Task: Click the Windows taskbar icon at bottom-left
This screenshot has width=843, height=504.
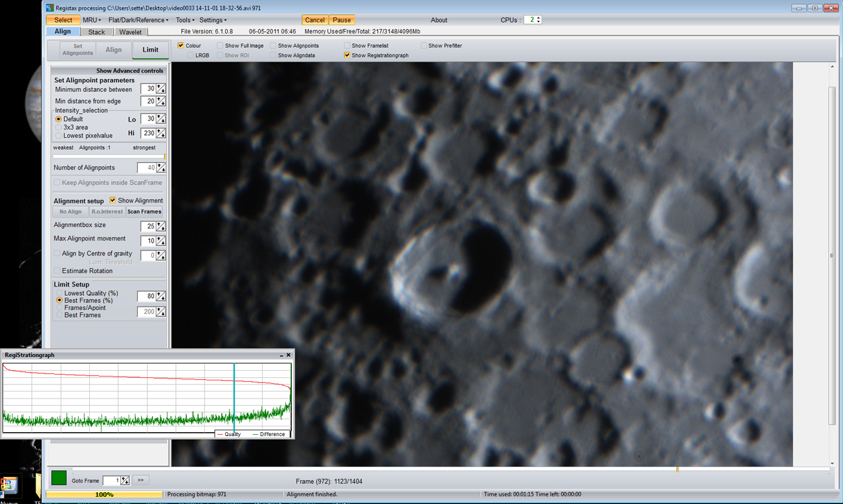Action: 8,485
